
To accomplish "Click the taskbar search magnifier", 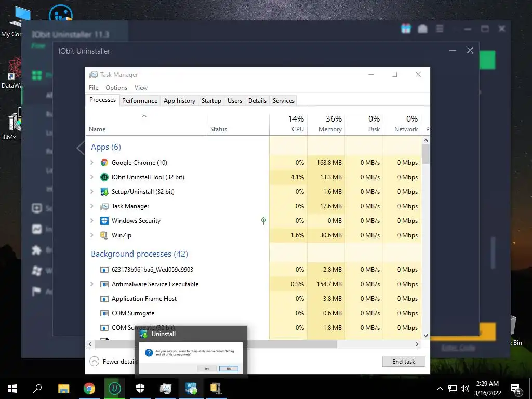I will tap(37, 389).
